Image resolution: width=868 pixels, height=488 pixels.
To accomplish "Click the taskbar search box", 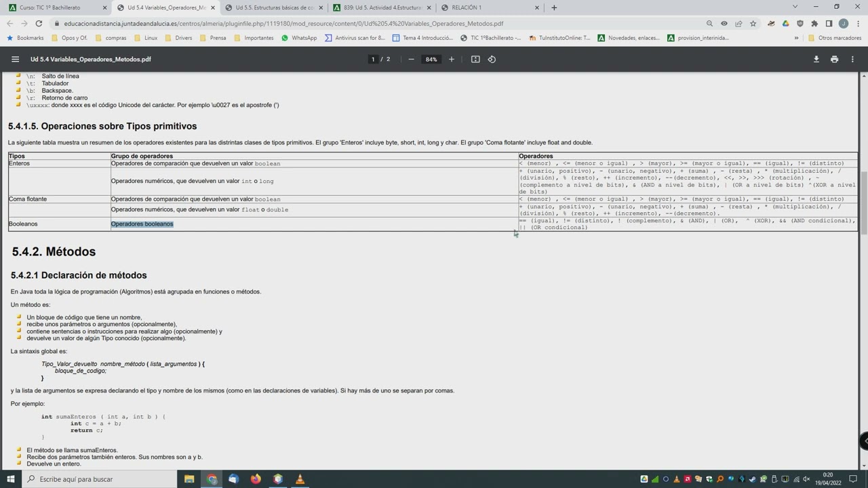I will coord(100,479).
